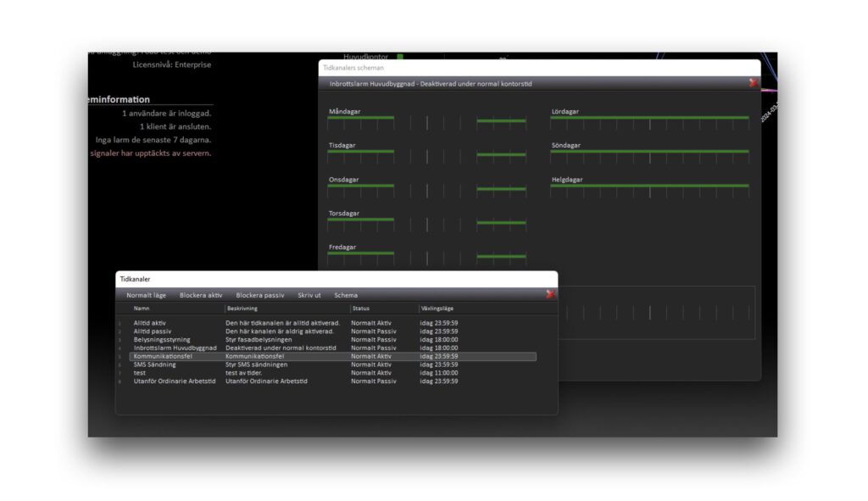
Task: Click the Helgdagar day label
Action: click(567, 180)
